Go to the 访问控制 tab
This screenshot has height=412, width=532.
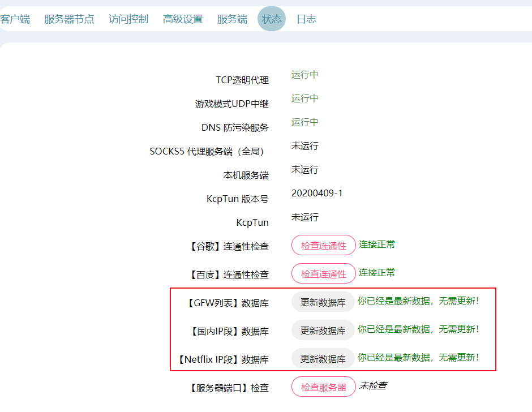coord(128,19)
